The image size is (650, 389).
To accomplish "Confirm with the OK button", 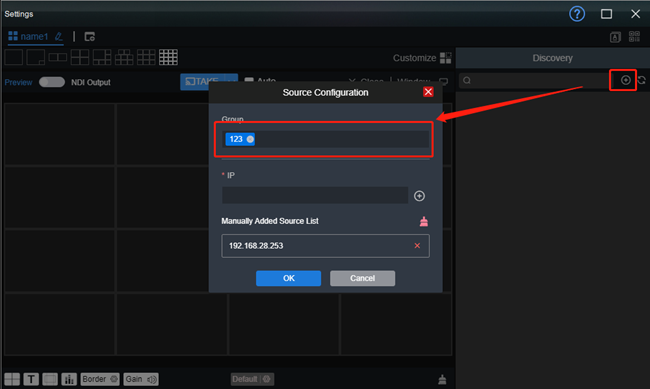I will pyautogui.click(x=289, y=278).
